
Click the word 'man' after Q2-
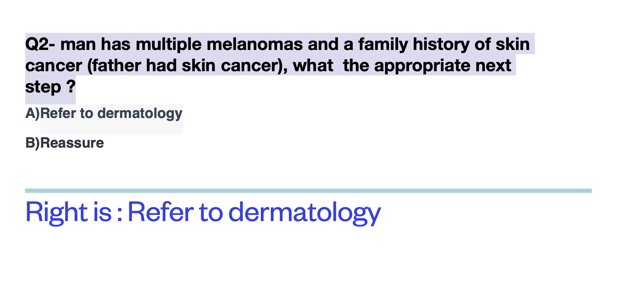click(78, 44)
